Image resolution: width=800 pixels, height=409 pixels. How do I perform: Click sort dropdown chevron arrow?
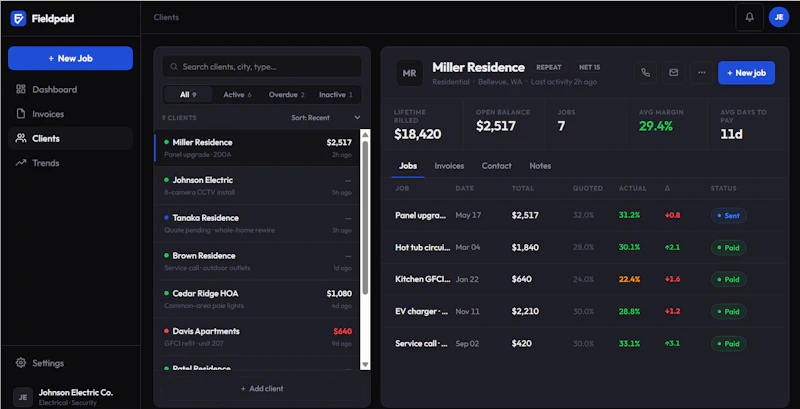click(x=357, y=118)
